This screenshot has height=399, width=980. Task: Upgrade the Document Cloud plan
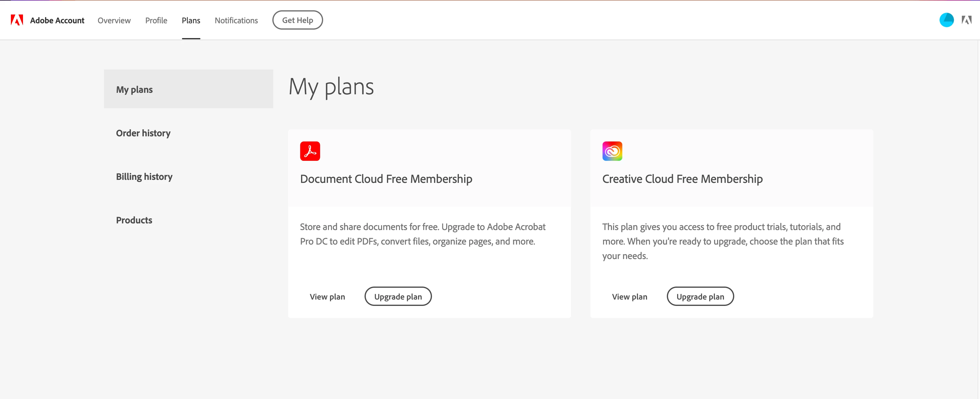[398, 297]
